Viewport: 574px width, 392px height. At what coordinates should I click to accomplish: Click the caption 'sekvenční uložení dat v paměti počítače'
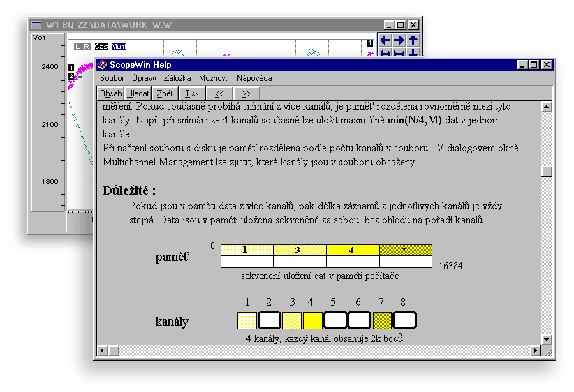[x=320, y=276]
